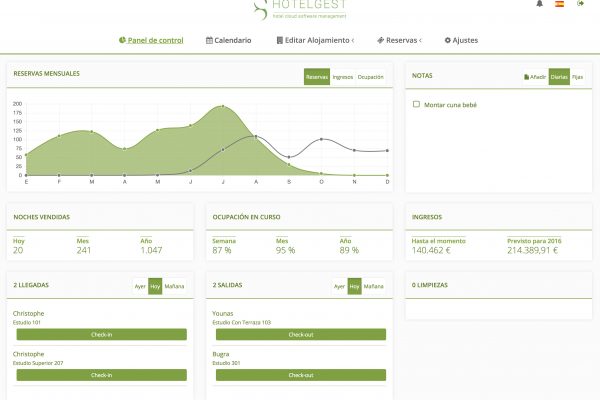Check-out Younas from Estudio Con Terraza 103
600x400 pixels.
tap(301, 334)
